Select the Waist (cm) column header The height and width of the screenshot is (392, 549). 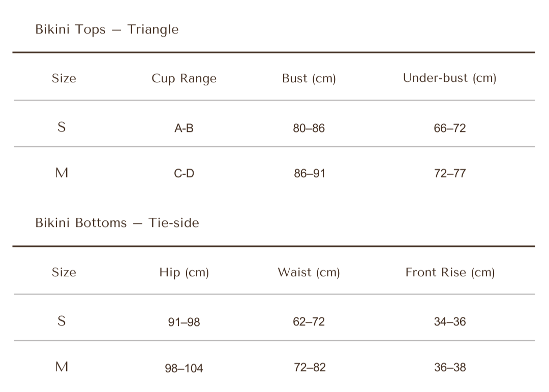click(x=309, y=272)
